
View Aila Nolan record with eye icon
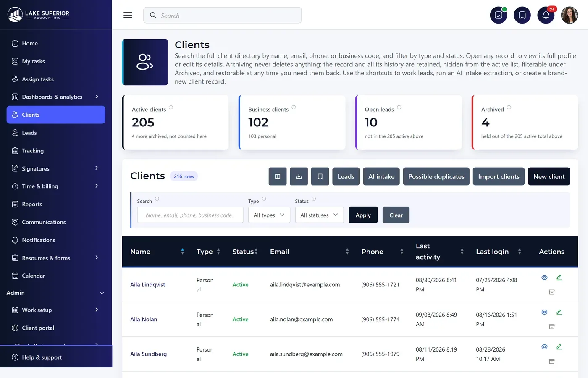(x=544, y=312)
